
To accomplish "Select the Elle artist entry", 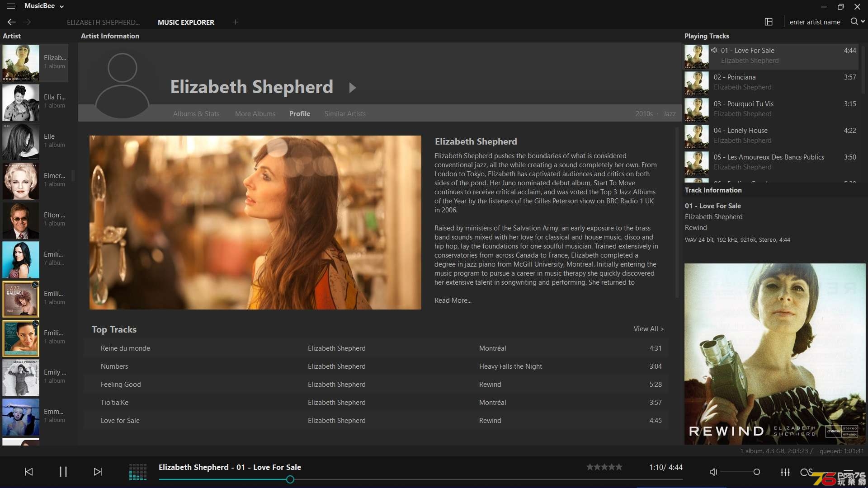I will click(x=35, y=141).
